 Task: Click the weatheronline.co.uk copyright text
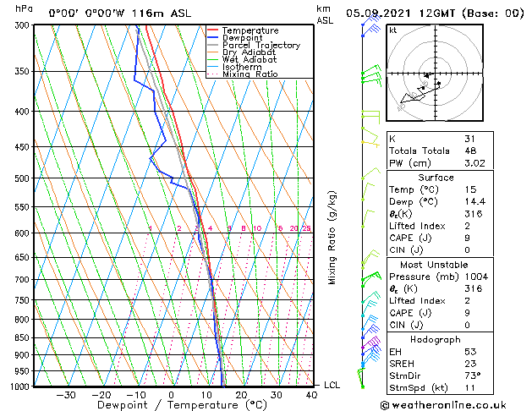[443, 405]
